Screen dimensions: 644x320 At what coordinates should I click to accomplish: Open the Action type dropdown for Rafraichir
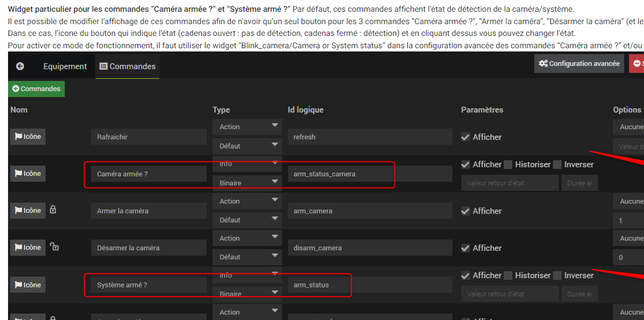[247, 127]
